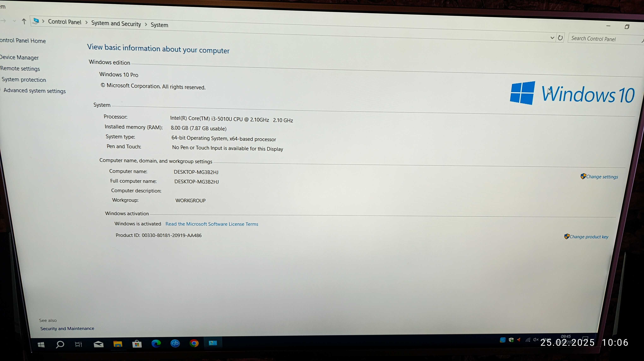Viewport: 644px width, 361px height.
Task: Open Windows Security shield tray icon
Action: click(511, 340)
